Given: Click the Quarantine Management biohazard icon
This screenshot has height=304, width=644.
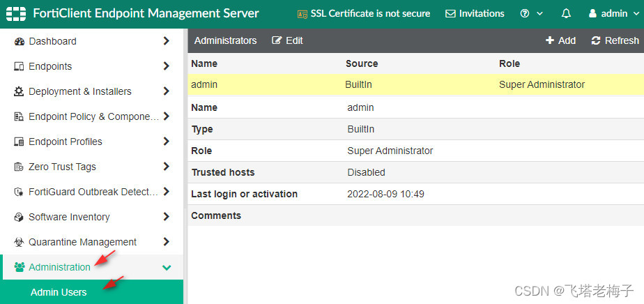Looking at the screenshot, I should [x=19, y=243].
